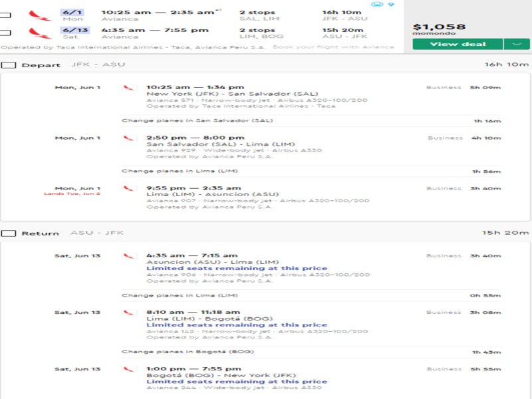Viewport: 532px width, 399px height.
Task: Click '2 stops' for LIM, BOG itinerary
Action: tap(257, 30)
